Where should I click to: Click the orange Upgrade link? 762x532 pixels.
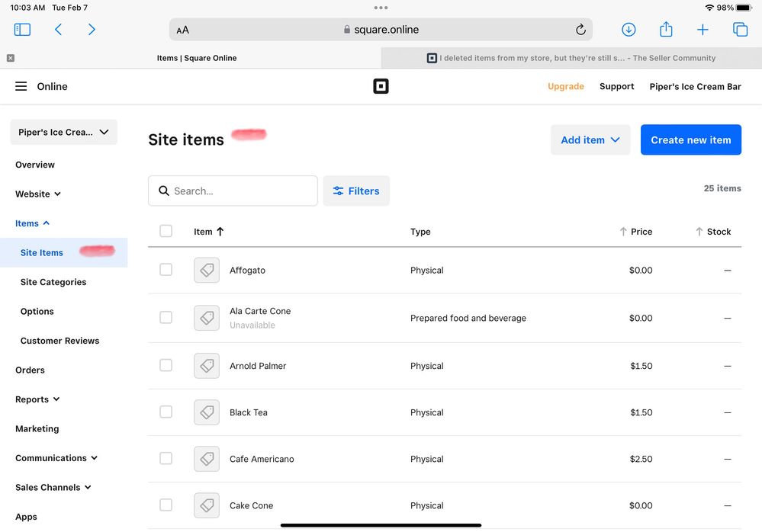coord(565,87)
